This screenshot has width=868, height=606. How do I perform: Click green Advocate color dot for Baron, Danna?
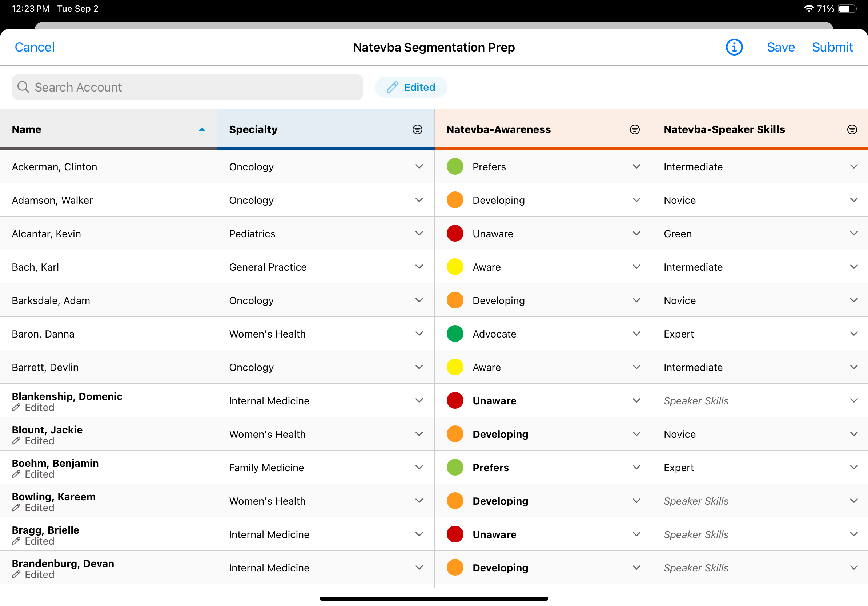(x=455, y=334)
